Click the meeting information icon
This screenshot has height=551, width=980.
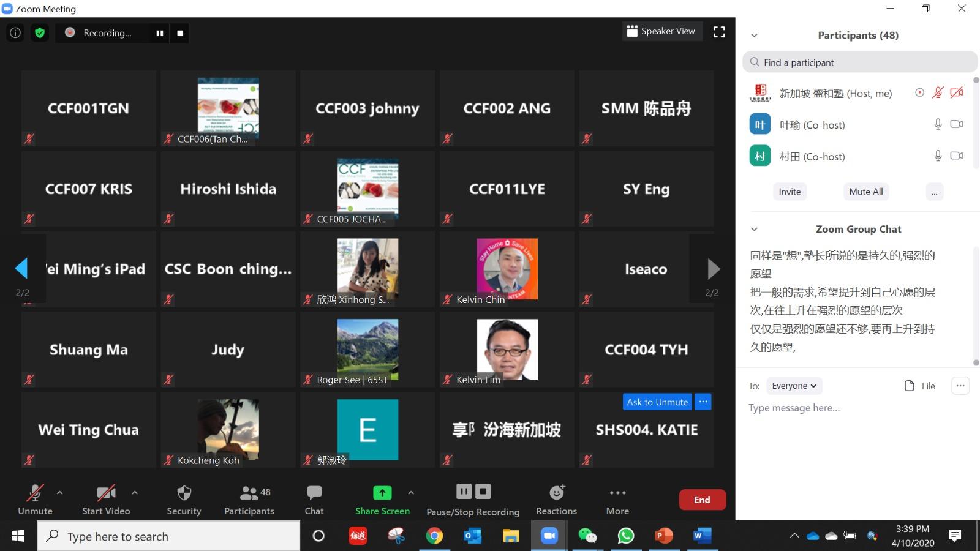point(15,33)
